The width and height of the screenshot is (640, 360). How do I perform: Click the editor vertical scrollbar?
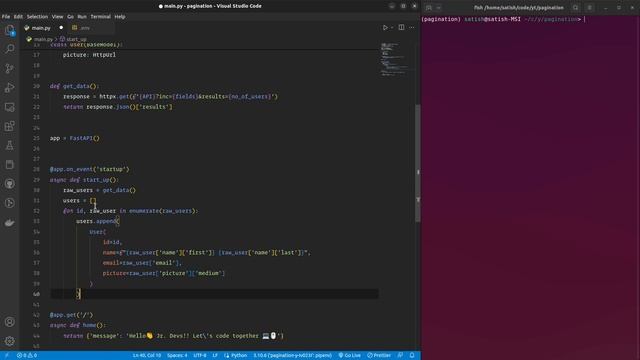418,163
